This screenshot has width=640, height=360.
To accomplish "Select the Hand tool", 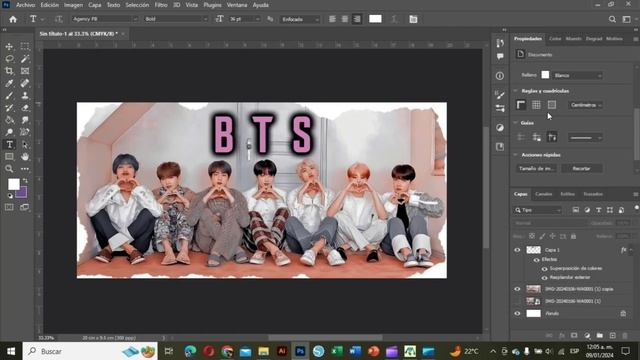I will pos(25,157).
